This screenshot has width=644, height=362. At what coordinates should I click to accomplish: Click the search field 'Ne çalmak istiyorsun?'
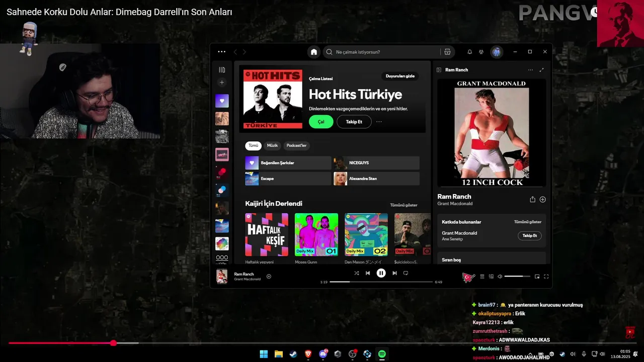pos(383,52)
